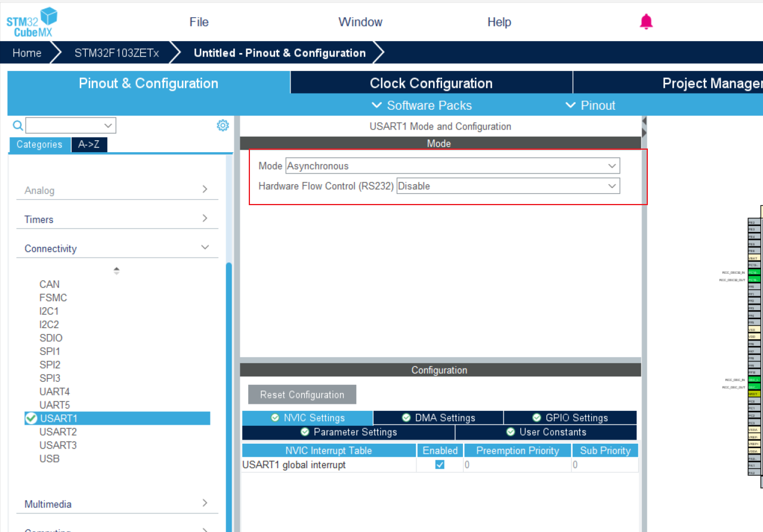Select USART1 peripheral
This screenshot has width=763, height=532.
coord(117,418)
